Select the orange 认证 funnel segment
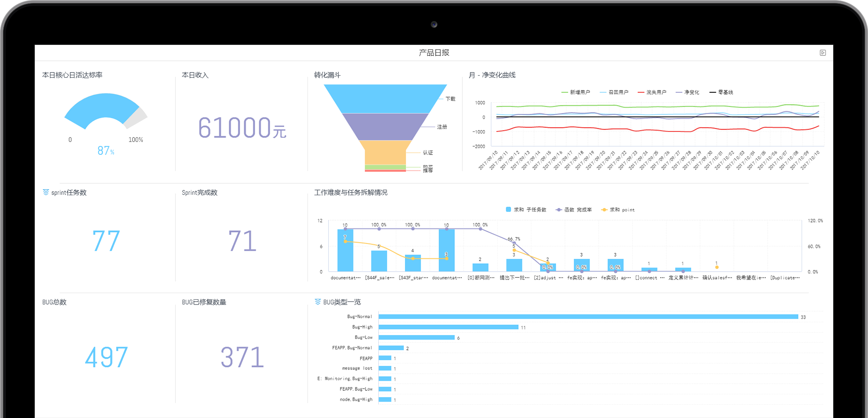The width and height of the screenshot is (868, 418). click(385, 153)
